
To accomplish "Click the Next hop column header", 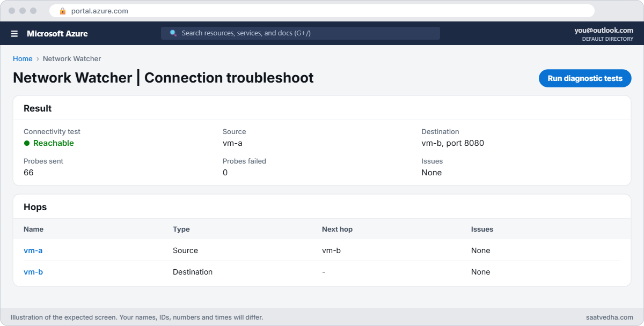I will tap(337, 229).
